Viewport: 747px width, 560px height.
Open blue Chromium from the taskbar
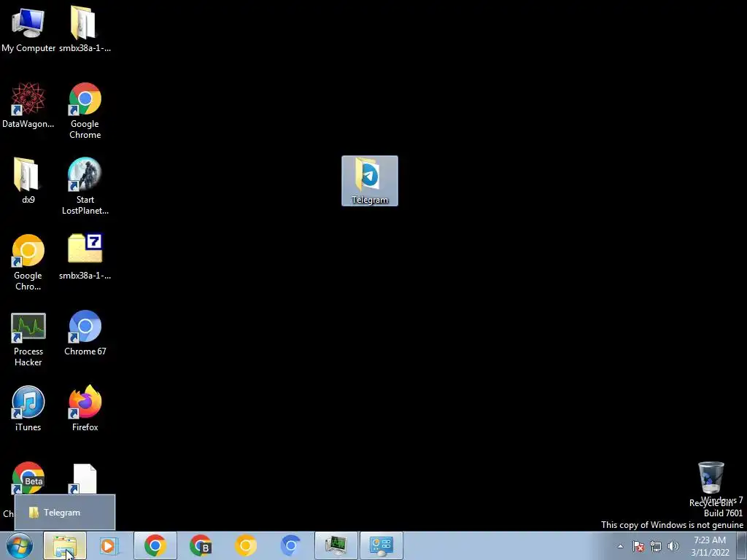pyautogui.click(x=290, y=545)
